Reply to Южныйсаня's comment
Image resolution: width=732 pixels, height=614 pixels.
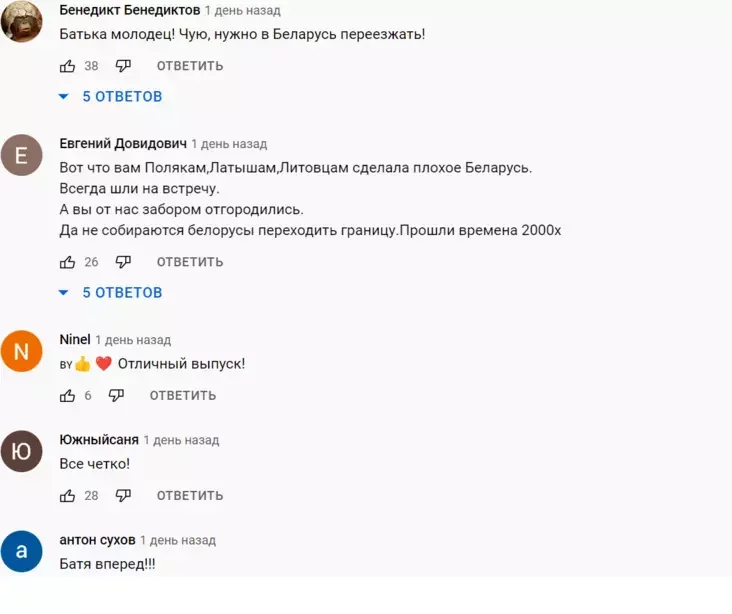point(190,495)
